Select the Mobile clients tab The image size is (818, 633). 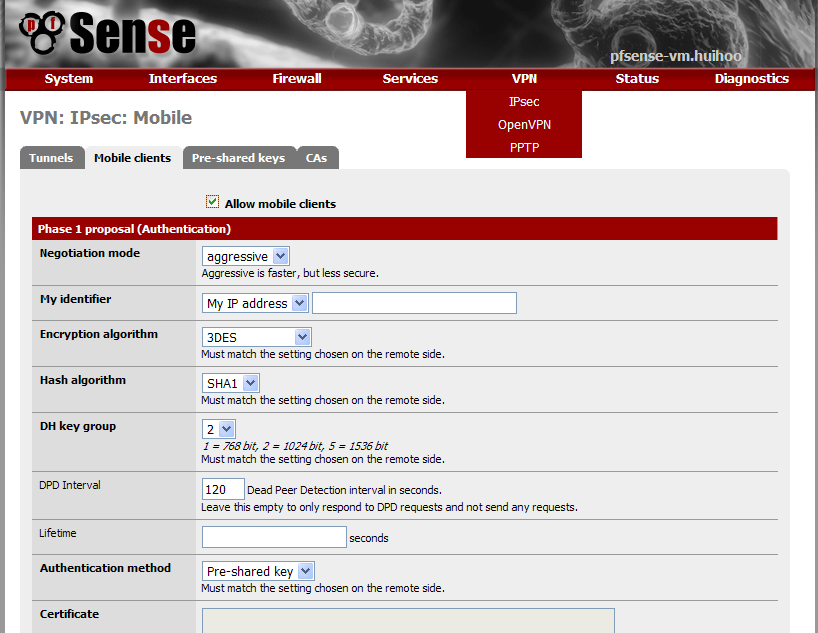132,158
